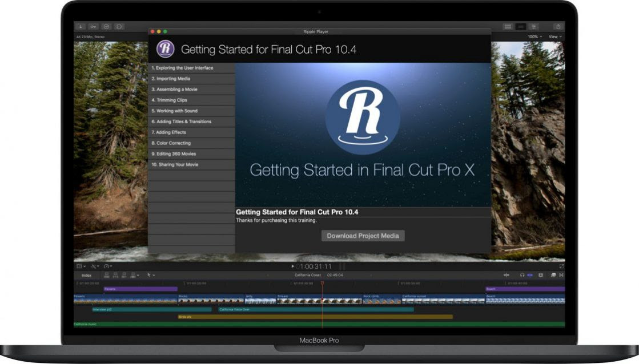Select the Interview pt2 audio clip

151,309
